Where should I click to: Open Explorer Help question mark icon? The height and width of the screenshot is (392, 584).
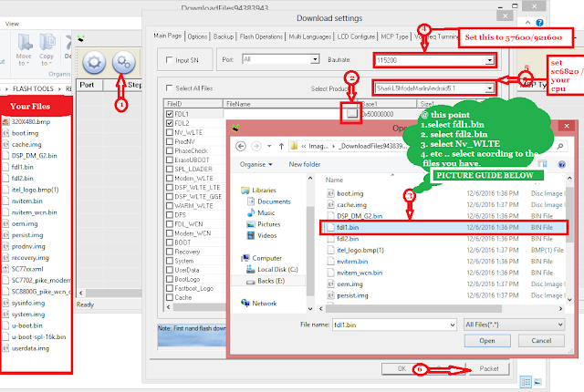(x=539, y=23)
